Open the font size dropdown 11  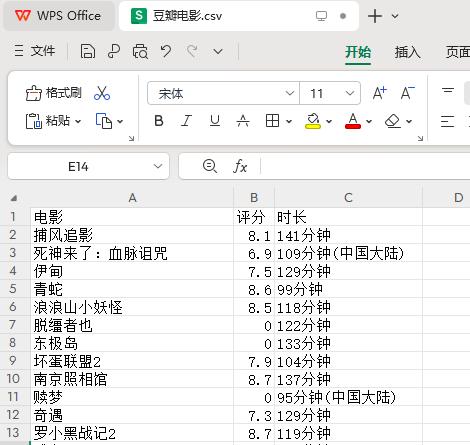(350, 93)
